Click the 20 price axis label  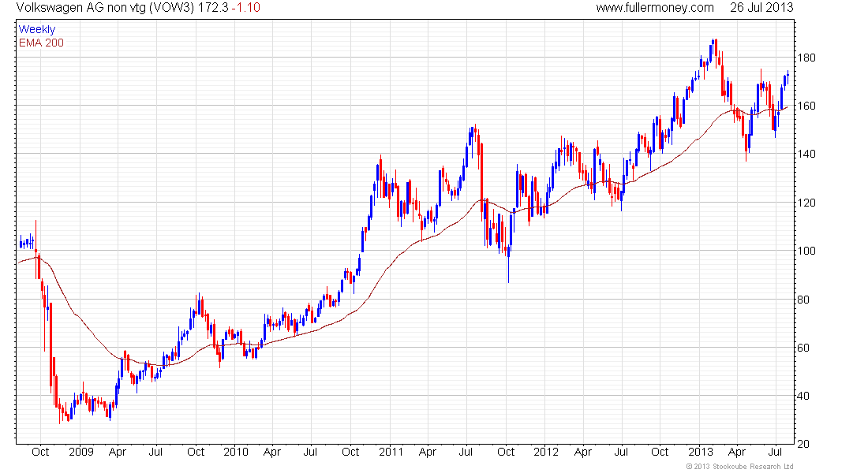pos(803,444)
